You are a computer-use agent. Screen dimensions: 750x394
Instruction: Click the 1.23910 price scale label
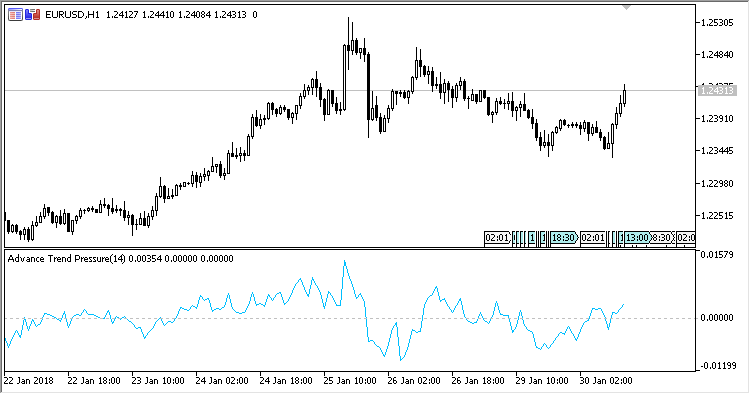717,119
